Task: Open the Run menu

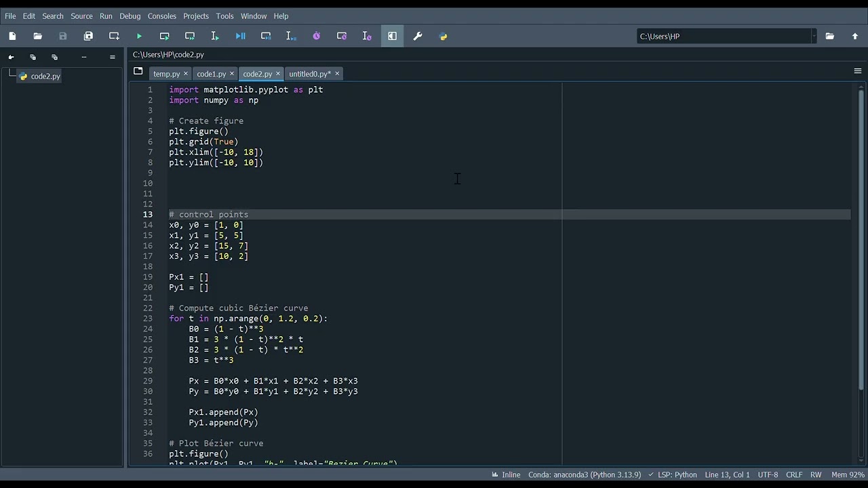Action: [x=106, y=16]
